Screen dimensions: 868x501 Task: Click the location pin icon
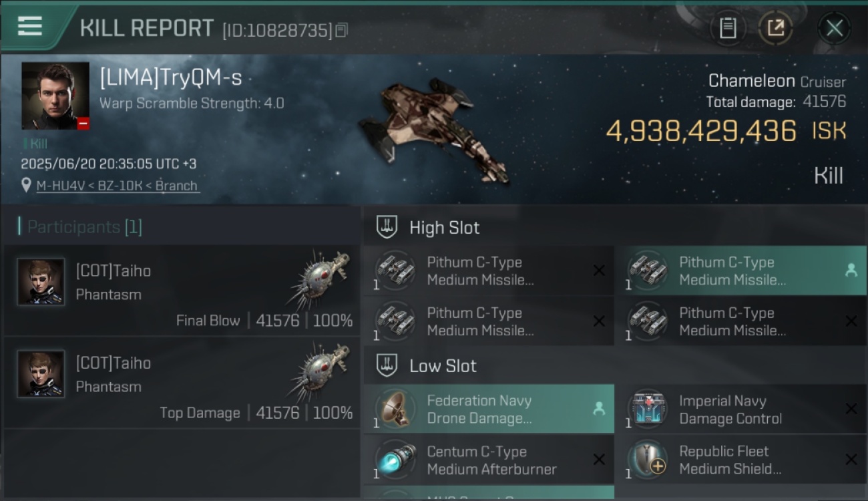[26, 185]
